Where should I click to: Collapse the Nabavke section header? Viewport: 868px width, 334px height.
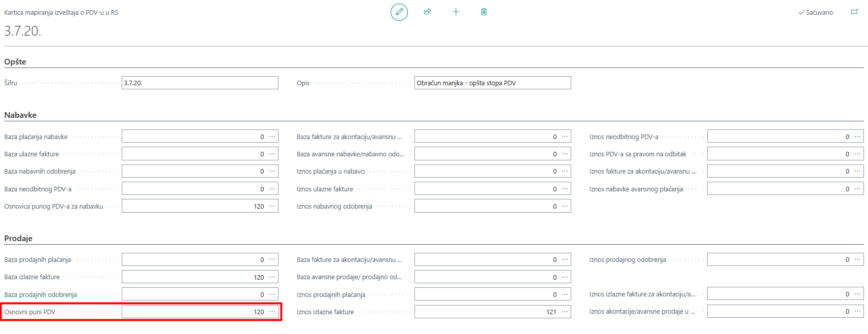20,115
